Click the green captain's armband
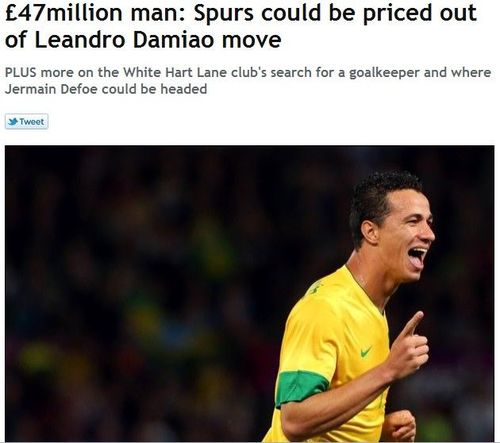This screenshot has height=443, width=500. click(301, 387)
